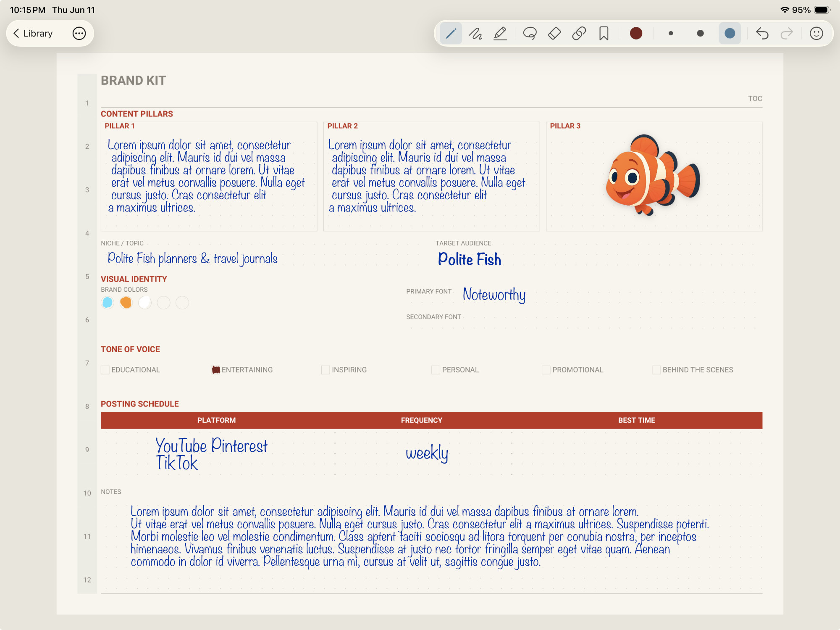The height and width of the screenshot is (630, 840).
Task: Tap the clownfish sticker in Pillar 3
Action: tap(652, 175)
